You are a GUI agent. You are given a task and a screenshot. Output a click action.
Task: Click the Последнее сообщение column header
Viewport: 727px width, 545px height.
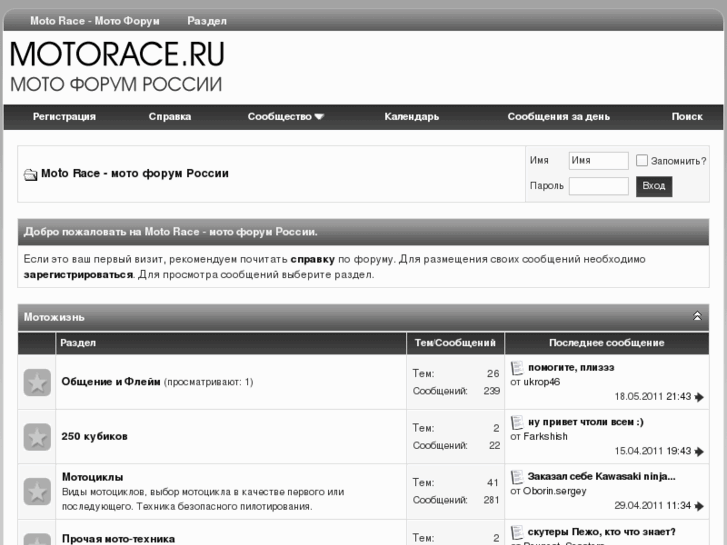point(606,343)
